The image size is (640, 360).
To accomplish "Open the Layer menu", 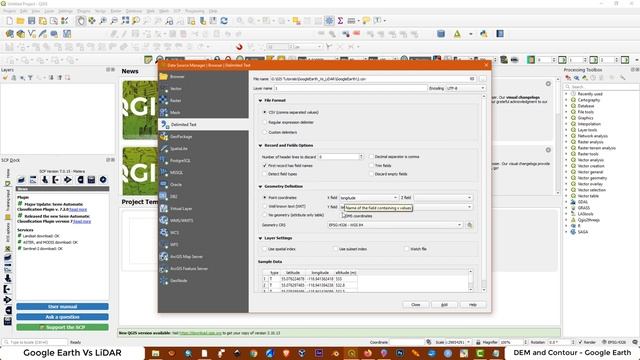I will click(49, 11).
